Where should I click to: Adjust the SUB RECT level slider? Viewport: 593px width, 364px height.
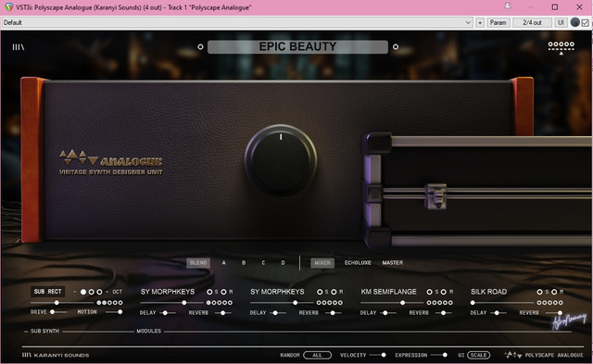pos(62,303)
